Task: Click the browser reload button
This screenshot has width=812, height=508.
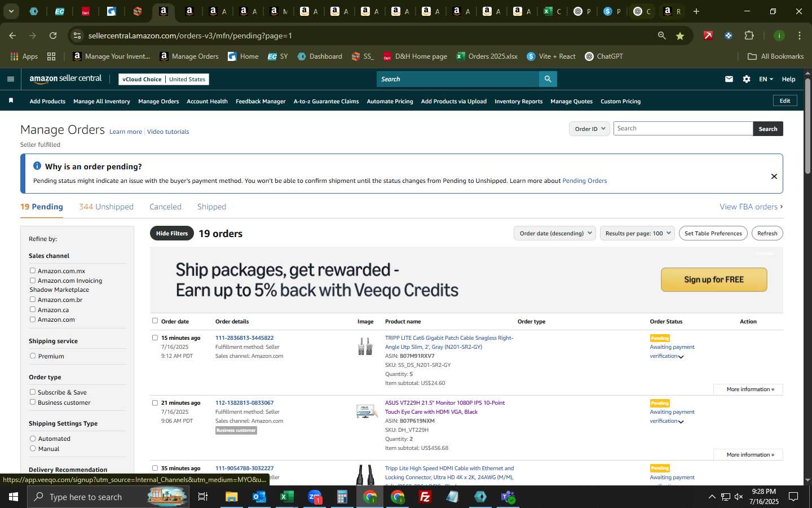Action: click(x=53, y=36)
